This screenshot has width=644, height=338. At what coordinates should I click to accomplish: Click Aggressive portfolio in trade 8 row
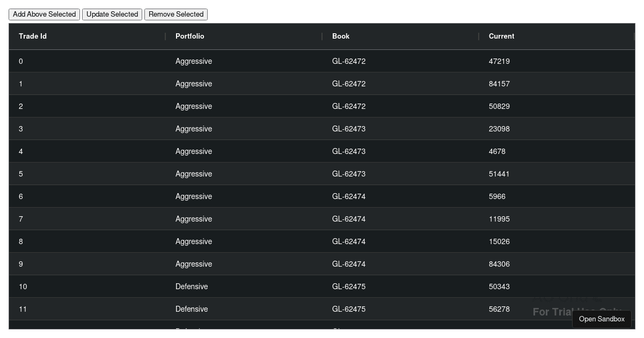(x=194, y=241)
